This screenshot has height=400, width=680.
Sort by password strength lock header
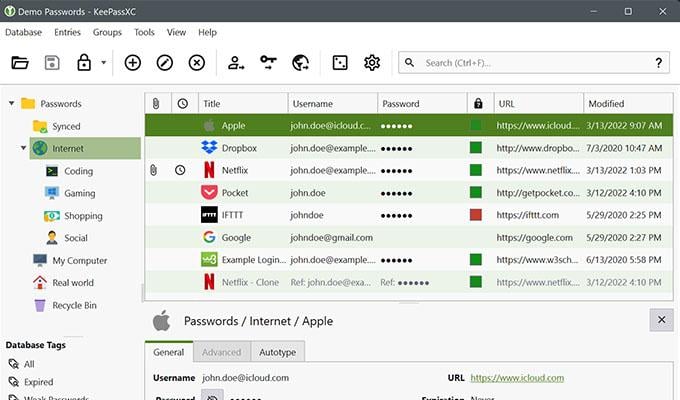[481, 103]
